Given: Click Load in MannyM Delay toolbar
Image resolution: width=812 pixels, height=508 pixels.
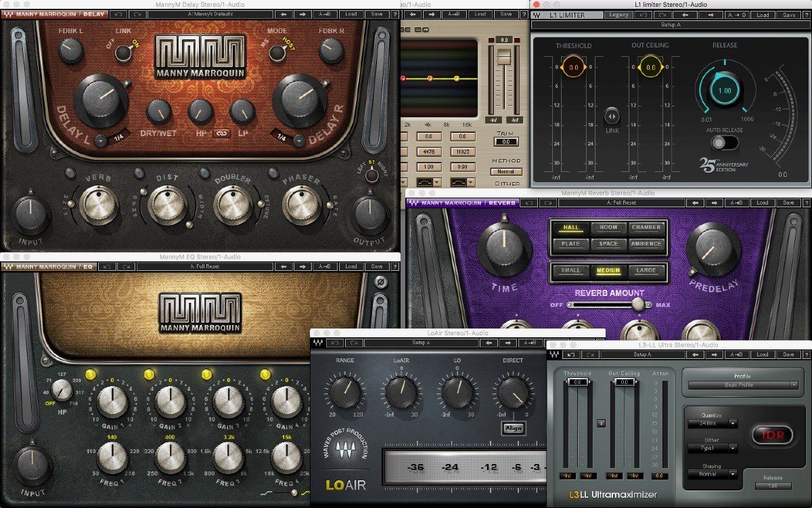Looking at the screenshot, I should [x=351, y=14].
